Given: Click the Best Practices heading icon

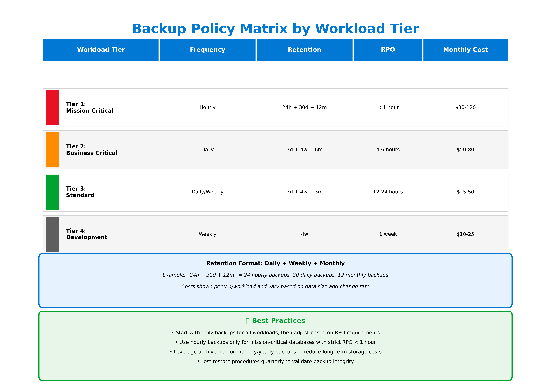Looking at the screenshot, I should [247, 321].
